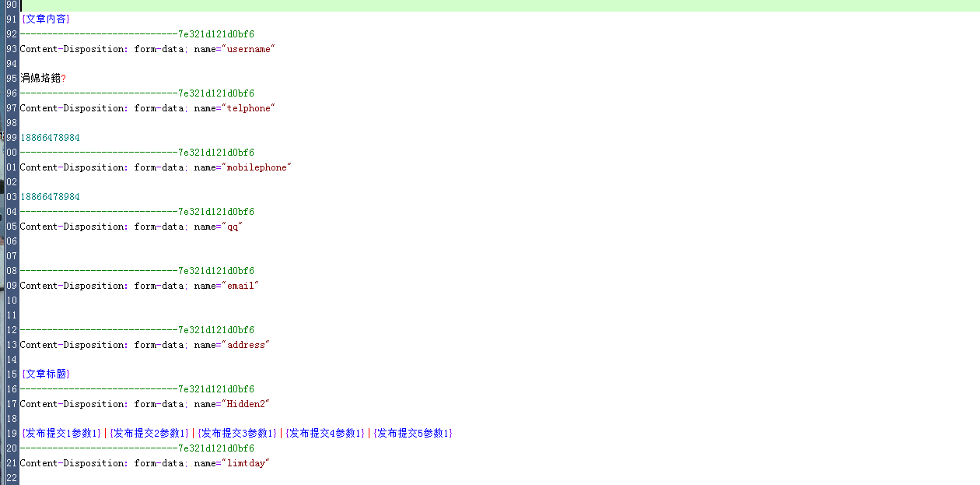Image resolution: width=980 pixels, height=485 pixels.
Task: Click the "mobilephone" name string
Action: (256, 167)
